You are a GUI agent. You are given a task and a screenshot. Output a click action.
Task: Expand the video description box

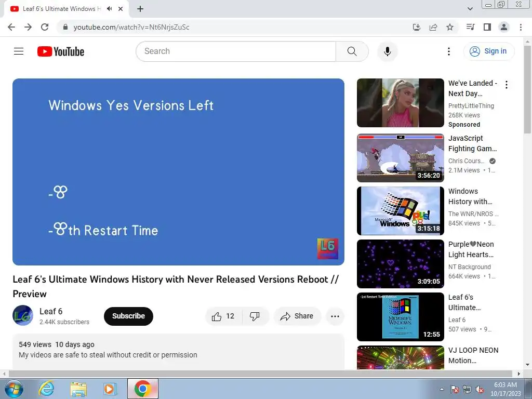(x=179, y=352)
